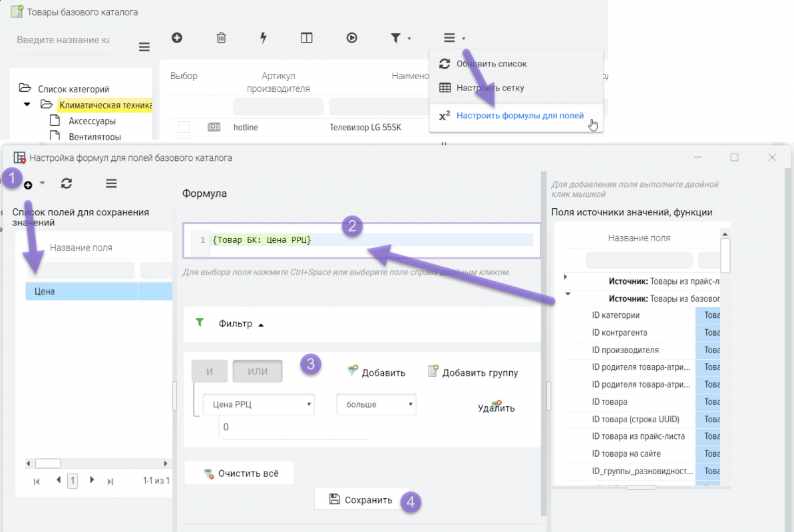Image resolution: width=794 pixels, height=532 pixels.
Task: Toggle the ИЛИ logical operator
Action: coord(258,372)
